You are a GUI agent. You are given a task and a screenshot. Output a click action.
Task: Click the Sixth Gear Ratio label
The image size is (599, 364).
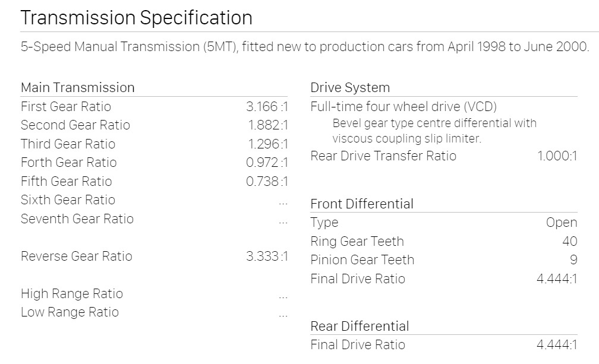click(x=68, y=200)
